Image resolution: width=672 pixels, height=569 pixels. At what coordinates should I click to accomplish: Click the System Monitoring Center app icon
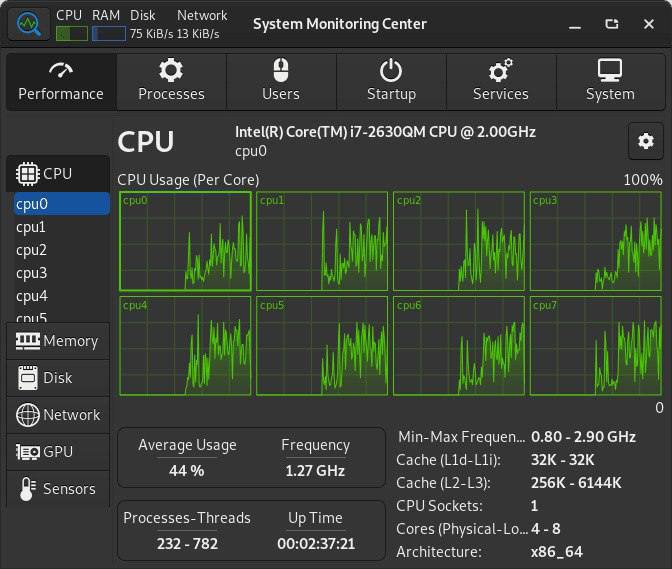[x=29, y=24]
